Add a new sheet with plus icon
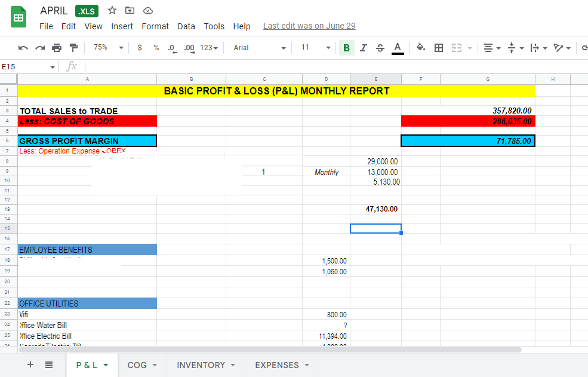Image resolution: width=588 pixels, height=377 pixels. click(30, 364)
